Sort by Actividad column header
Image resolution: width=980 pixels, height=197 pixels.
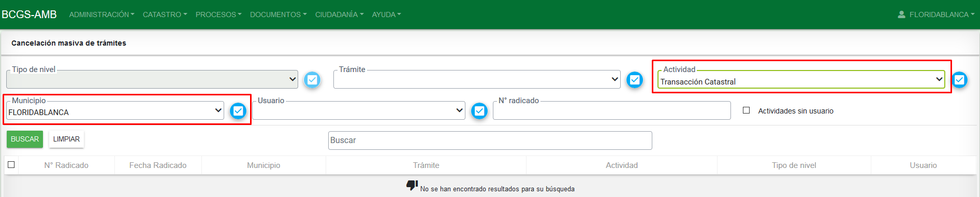622,165
